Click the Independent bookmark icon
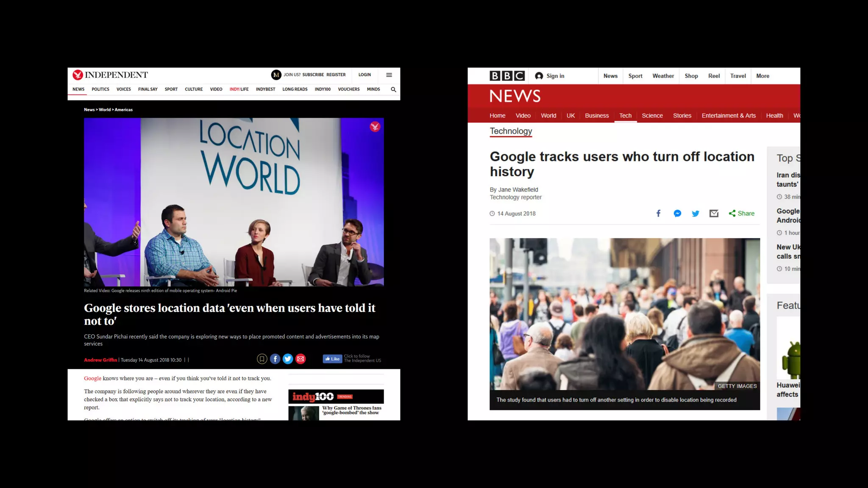 click(262, 359)
